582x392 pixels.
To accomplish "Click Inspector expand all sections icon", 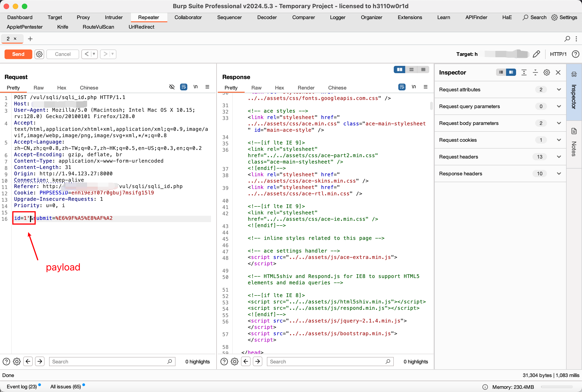I will (524, 72).
